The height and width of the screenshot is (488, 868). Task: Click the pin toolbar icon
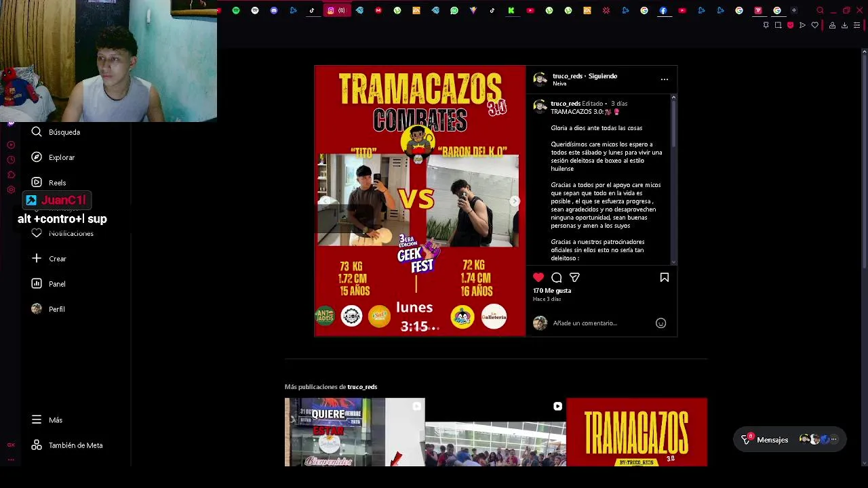pos(766,25)
